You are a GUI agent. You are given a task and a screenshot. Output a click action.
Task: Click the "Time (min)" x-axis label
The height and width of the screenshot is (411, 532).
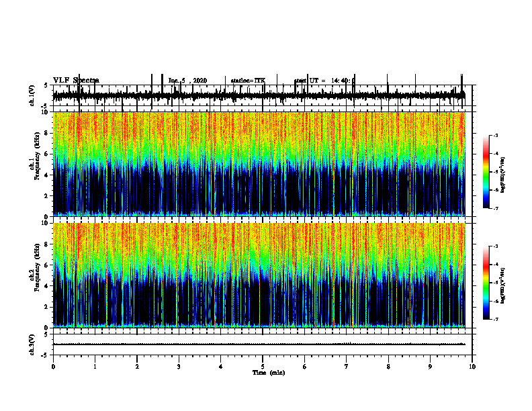coord(269,373)
